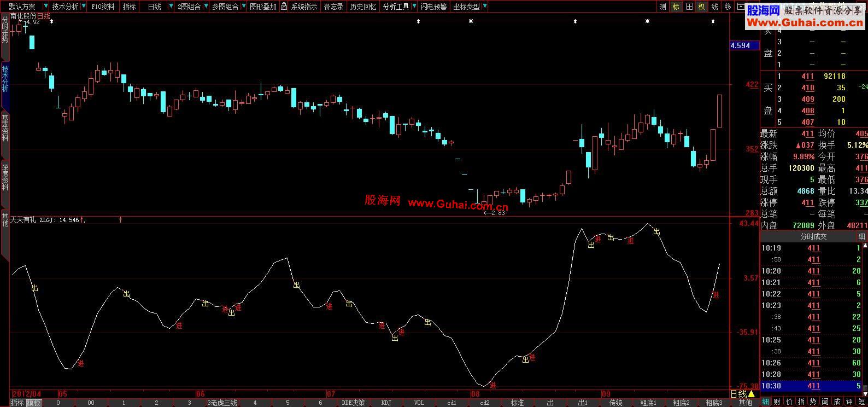
Task: Open 闪电预警 alert item
Action: pyautogui.click(x=433, y=7)
